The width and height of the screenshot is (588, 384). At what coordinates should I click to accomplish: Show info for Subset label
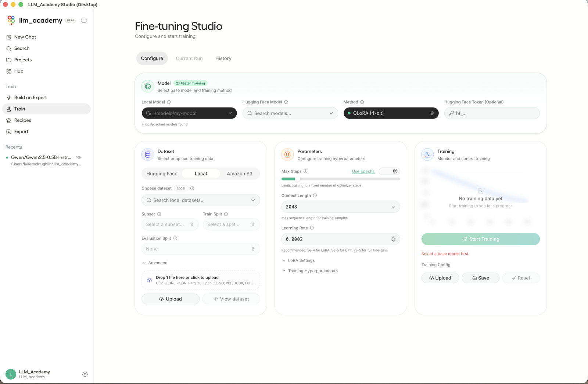(x=159, y=214)
